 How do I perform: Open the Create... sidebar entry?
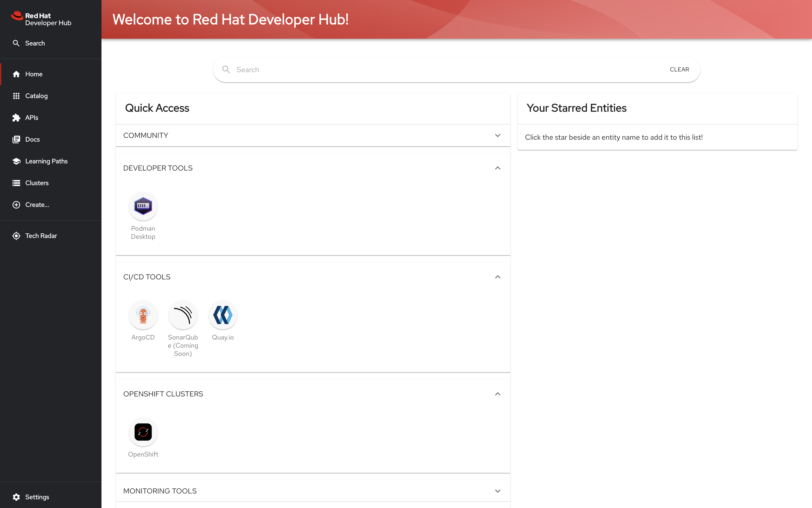pos(37,205)
